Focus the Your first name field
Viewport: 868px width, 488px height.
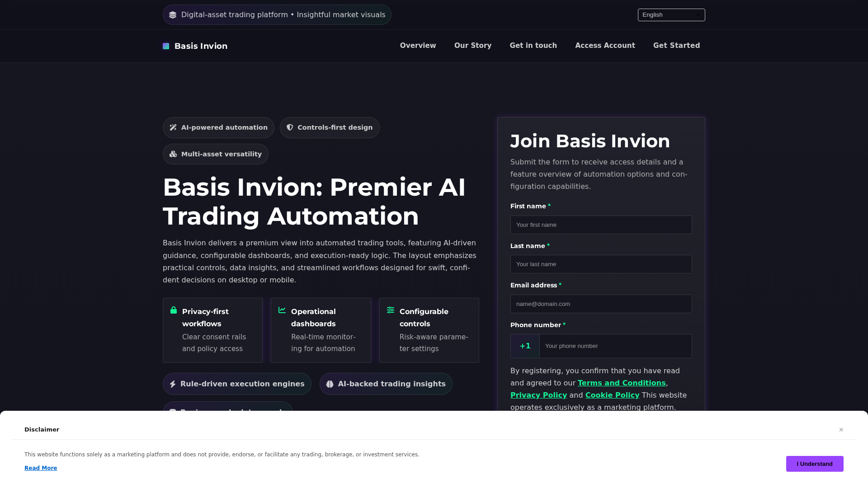(x=601, y=225)
